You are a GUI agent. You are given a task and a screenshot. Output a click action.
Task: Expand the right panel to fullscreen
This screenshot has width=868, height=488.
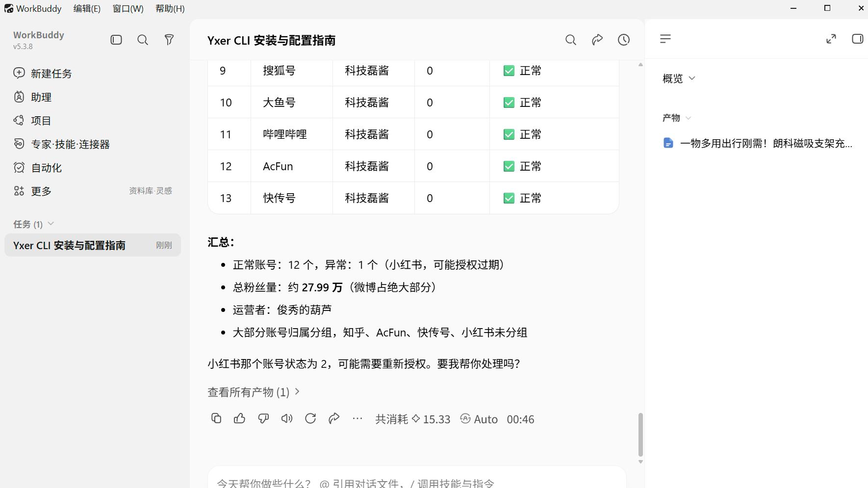tap(831, 39)
